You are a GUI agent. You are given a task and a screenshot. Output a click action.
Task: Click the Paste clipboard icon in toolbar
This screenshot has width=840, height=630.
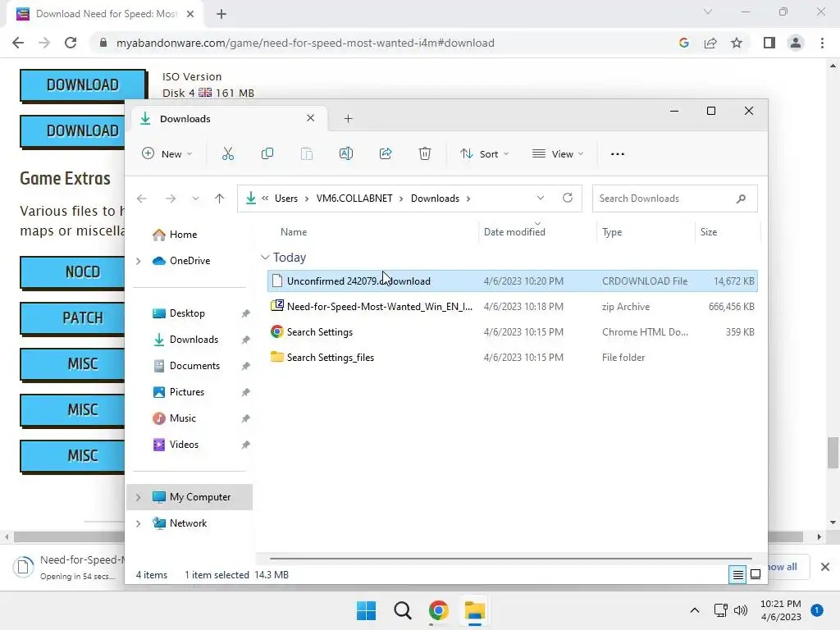pyautogui.click(x=307, y=153)
